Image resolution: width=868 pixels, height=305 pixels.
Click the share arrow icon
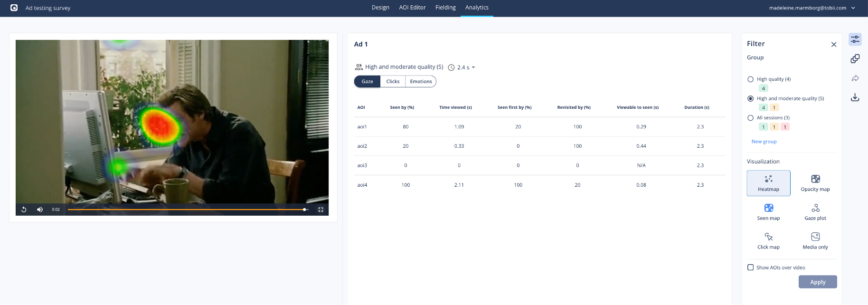(855, 78)
